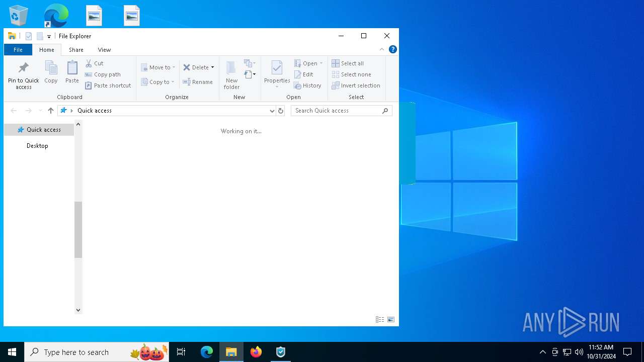The image size is (644, 362).
Task: Click the volume speaker tray icon
Action: coord(579,352)
